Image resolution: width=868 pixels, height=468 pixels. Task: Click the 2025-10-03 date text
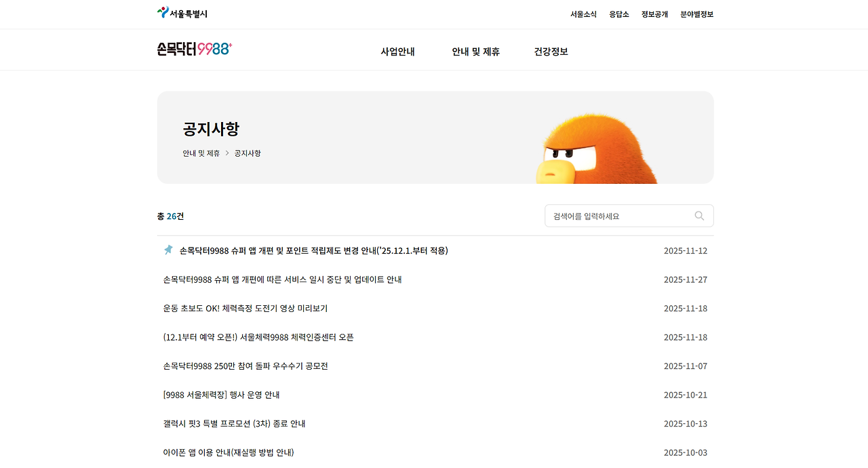point(686,452)
